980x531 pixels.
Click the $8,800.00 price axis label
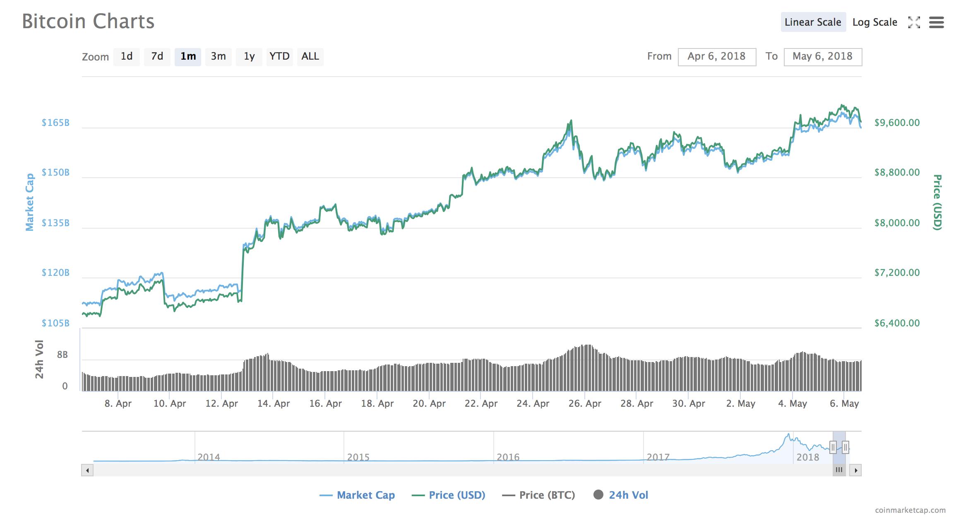click(x=897, y=173)
